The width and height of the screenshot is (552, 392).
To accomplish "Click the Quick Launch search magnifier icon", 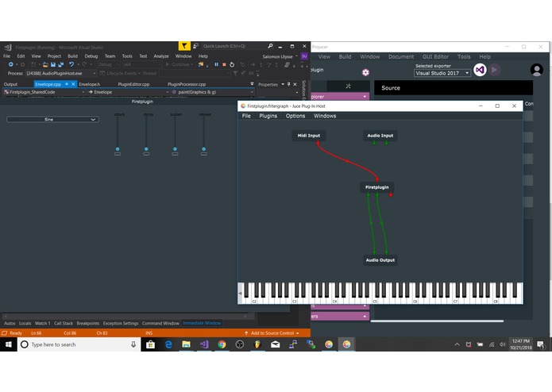I will coord(270,46).
